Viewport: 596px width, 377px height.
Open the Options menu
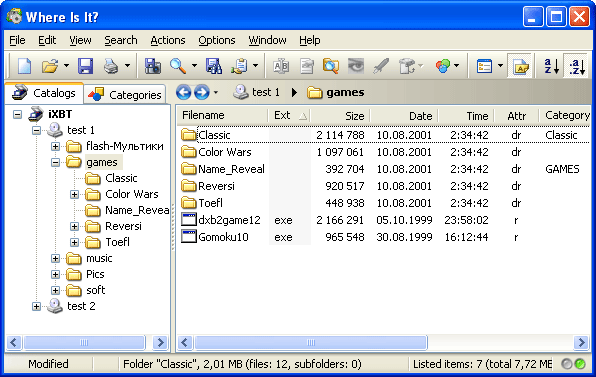[x=217, y=40]
